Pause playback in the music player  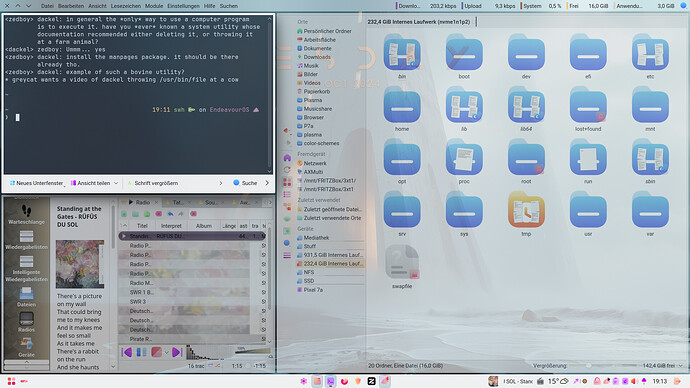point(141,352)
